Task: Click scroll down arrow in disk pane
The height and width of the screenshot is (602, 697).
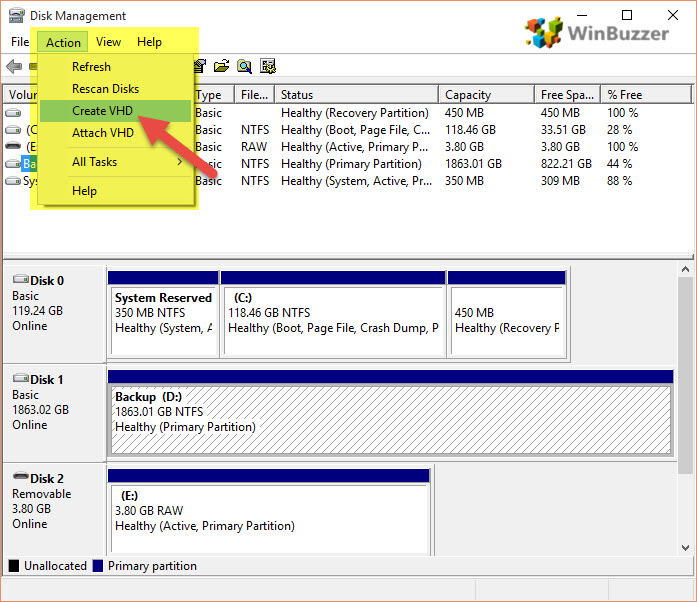Action: (685, 548)
